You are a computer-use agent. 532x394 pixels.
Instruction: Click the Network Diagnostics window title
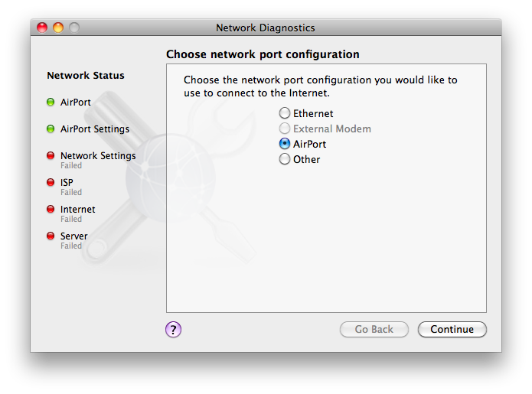pyautogui.click(x=266, y=28)
